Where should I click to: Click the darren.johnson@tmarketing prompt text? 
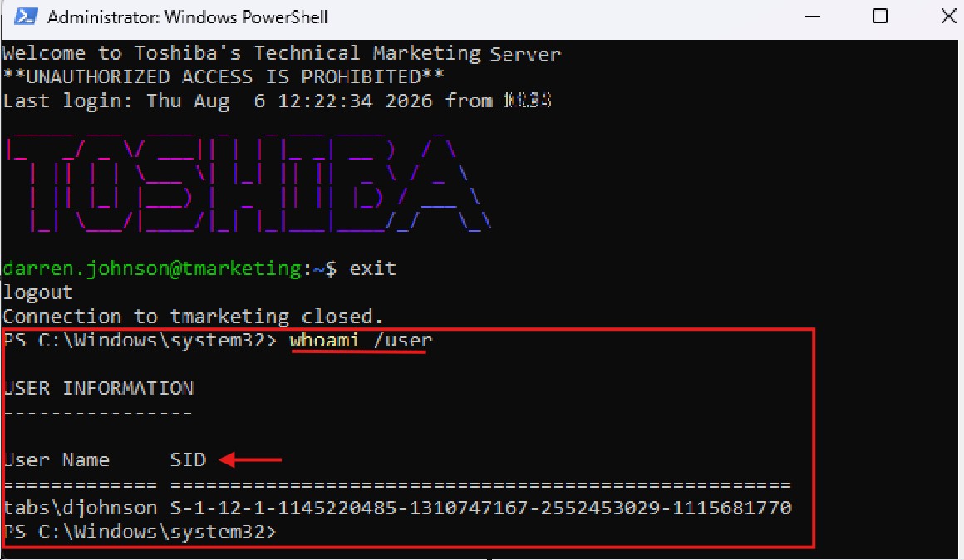(x=152, y=268)
